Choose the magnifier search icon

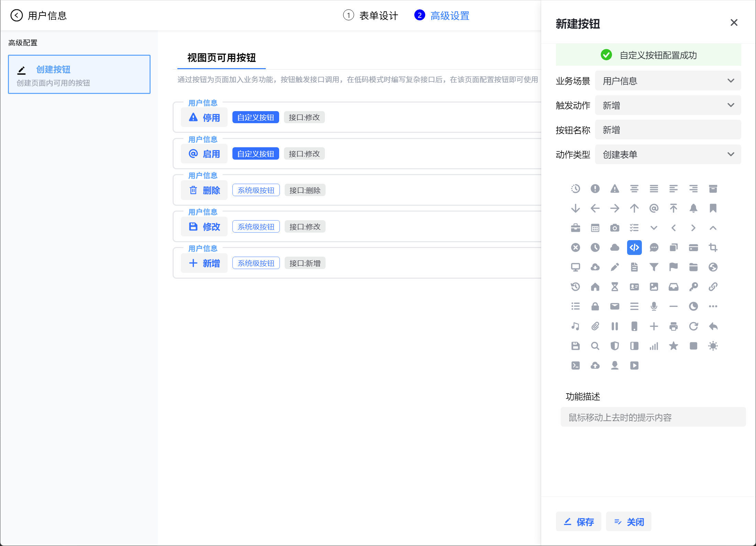click(x=595, y=346)
